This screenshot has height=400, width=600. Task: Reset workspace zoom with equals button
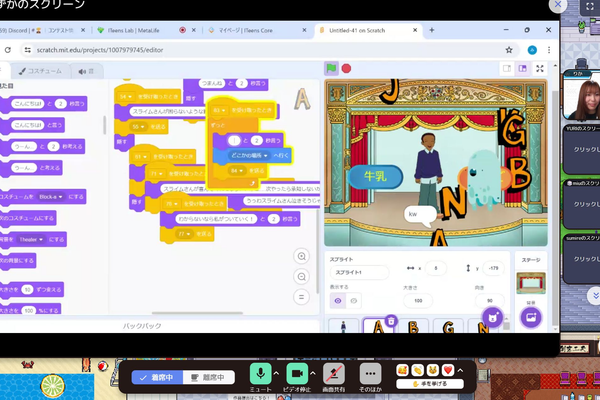[302, 297]
